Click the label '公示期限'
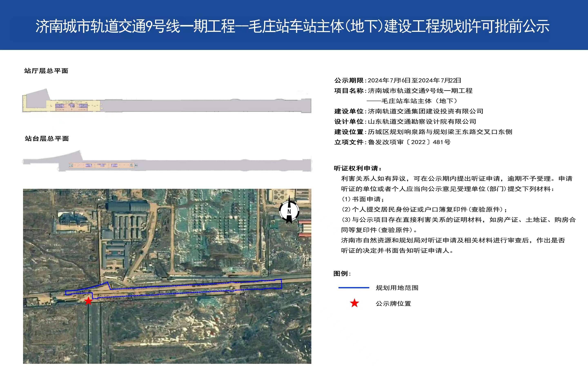 pyautogui.click(x=349, y=80)
